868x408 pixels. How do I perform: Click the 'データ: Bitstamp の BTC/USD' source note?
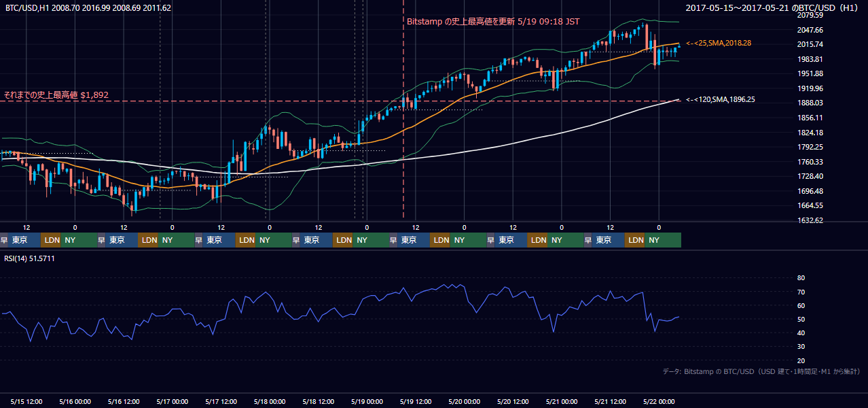click(761, 371)
